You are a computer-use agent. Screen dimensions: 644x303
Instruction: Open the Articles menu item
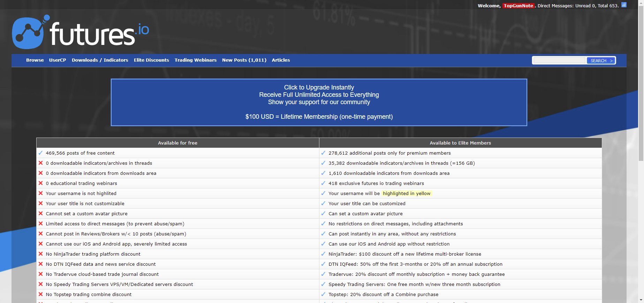pyautogui.click(x=281, y=60)
